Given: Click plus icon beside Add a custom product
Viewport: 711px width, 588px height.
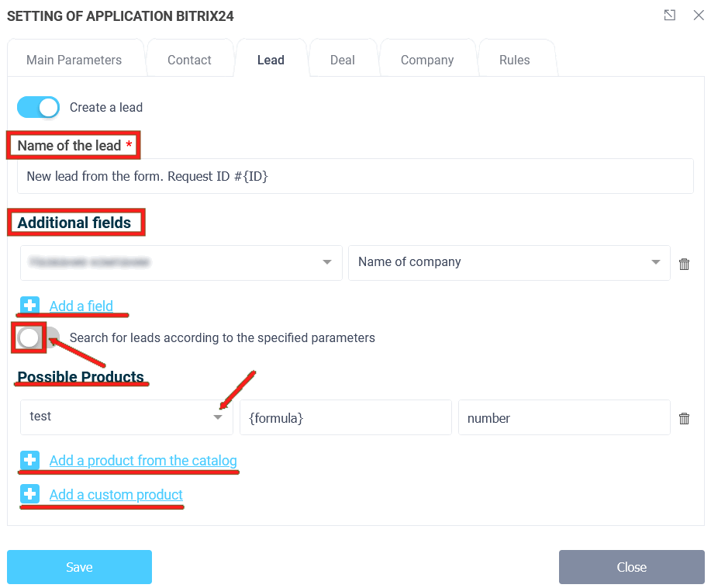Looking at the screenshot, I should click(x=29, y=494).
